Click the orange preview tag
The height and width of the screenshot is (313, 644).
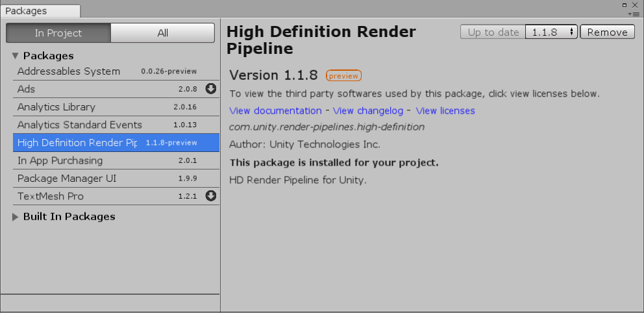click(x=343, y=76)
